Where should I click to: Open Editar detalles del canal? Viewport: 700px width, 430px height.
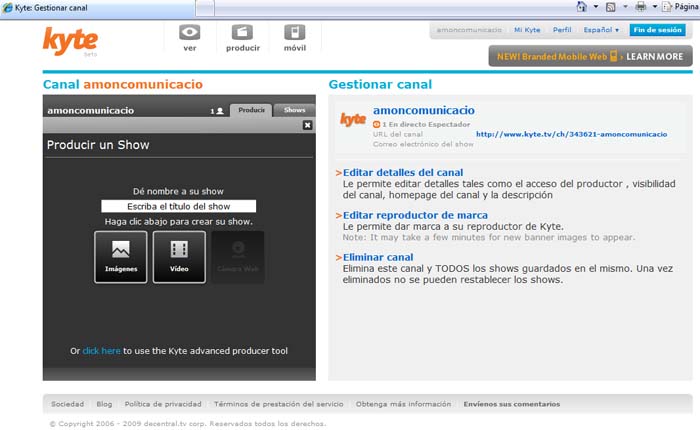[403, 172]
